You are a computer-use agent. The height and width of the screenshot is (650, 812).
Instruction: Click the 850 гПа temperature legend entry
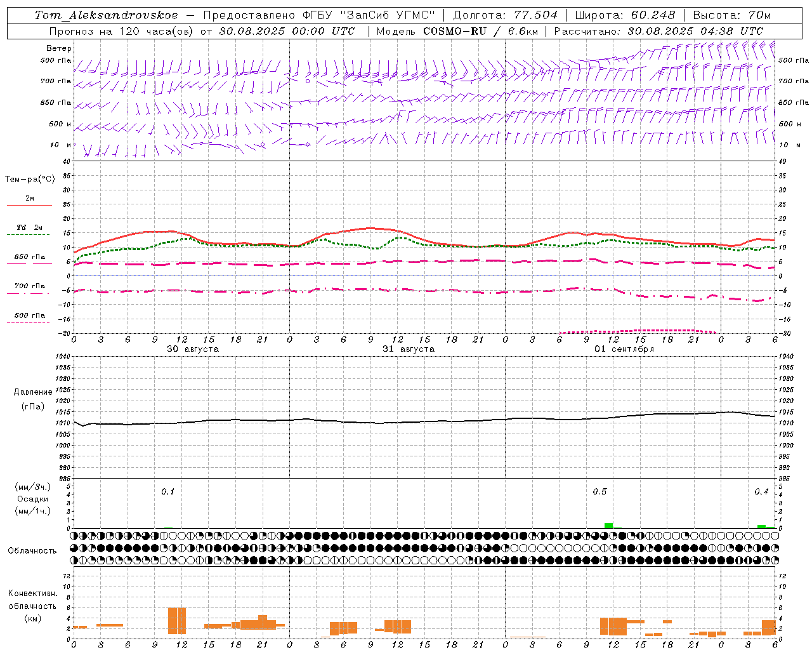coord(30,257)
